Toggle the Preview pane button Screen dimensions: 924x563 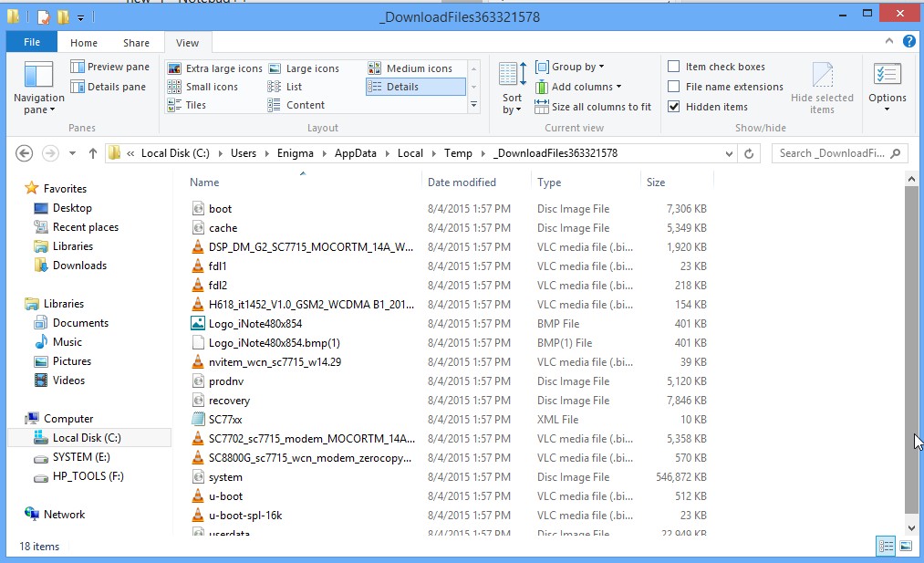(109, 67)
